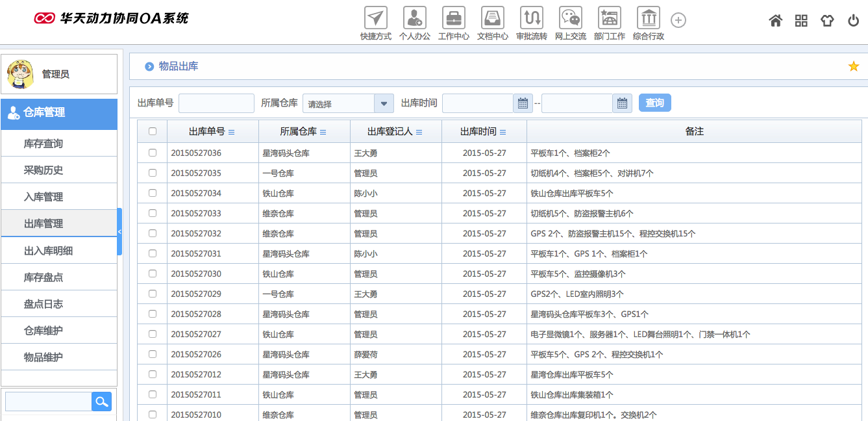Click the 出库单号 text input field
This screenshot has width=868, height=421.
[216, 103]
